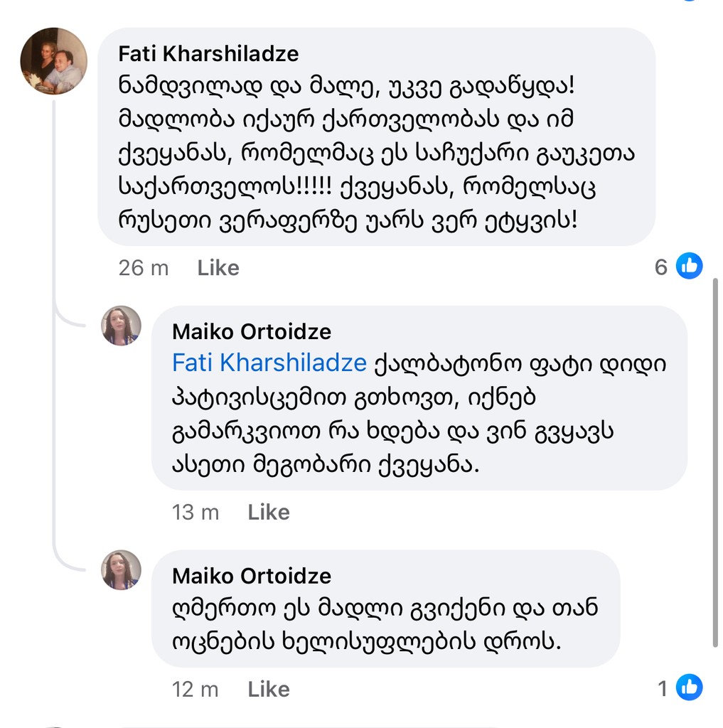Screen dimensions: 723x728
Task: Click the 12 m timestamp
Action: [195, 689]
